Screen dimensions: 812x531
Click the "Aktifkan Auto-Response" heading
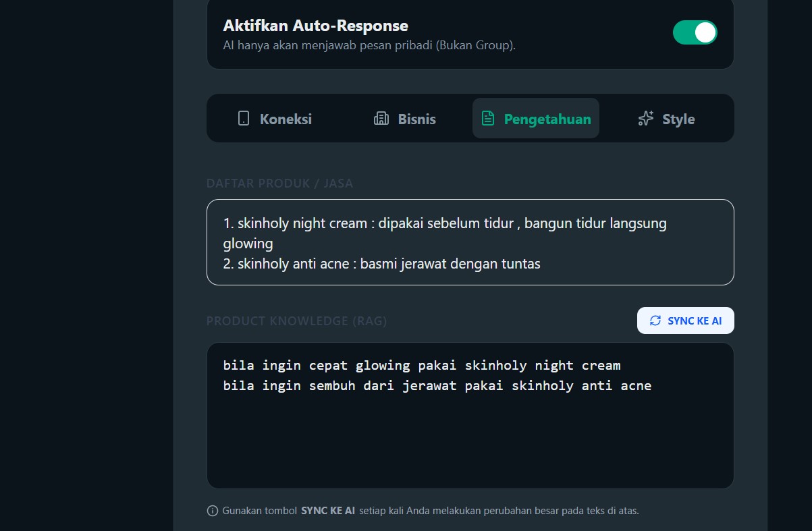(316, 26)
